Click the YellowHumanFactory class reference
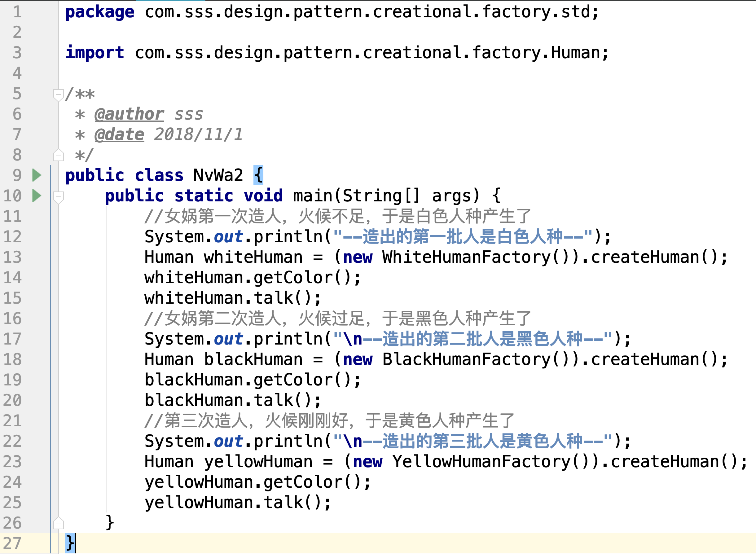756x554 pixels. (481, 462)
